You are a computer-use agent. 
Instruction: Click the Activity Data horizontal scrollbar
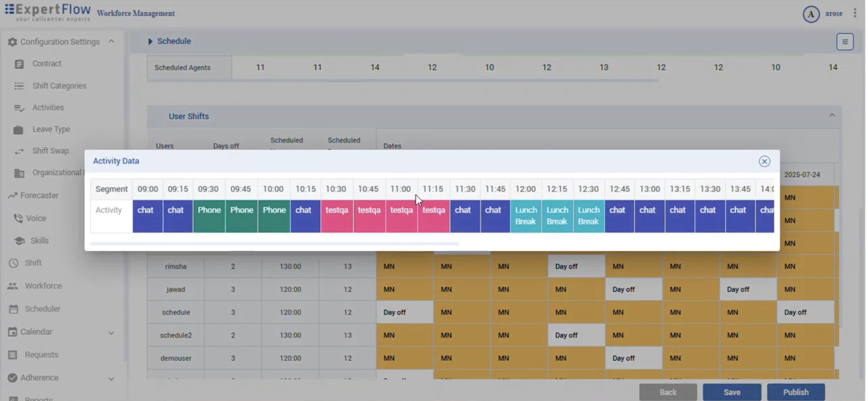pyautogui.click(x=274, y=244)
